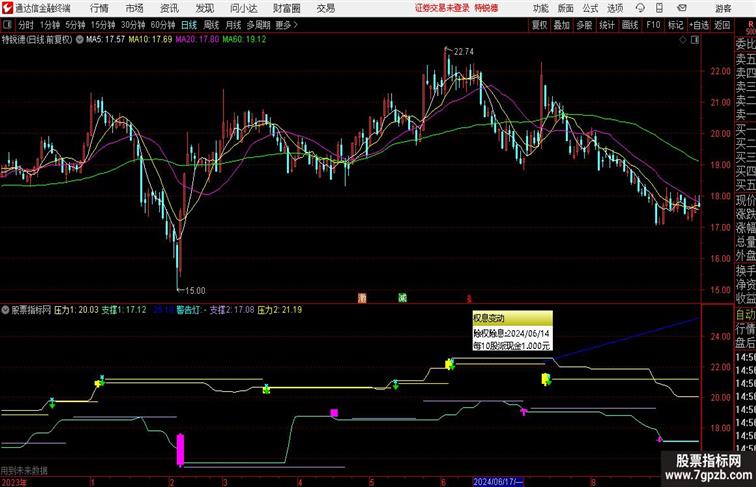The image size is (756, 487).
Task: Switch to 5分钟 period tab
Action: [x=75, y=25]
